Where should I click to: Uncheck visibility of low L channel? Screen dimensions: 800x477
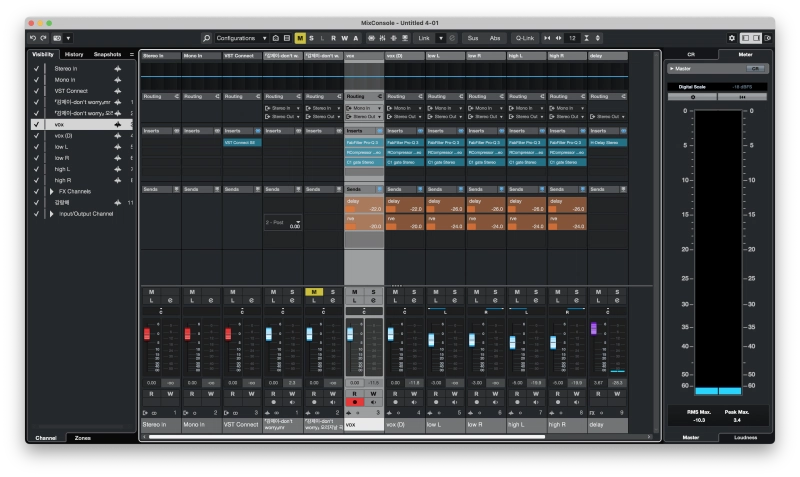[x=36, y=147]
